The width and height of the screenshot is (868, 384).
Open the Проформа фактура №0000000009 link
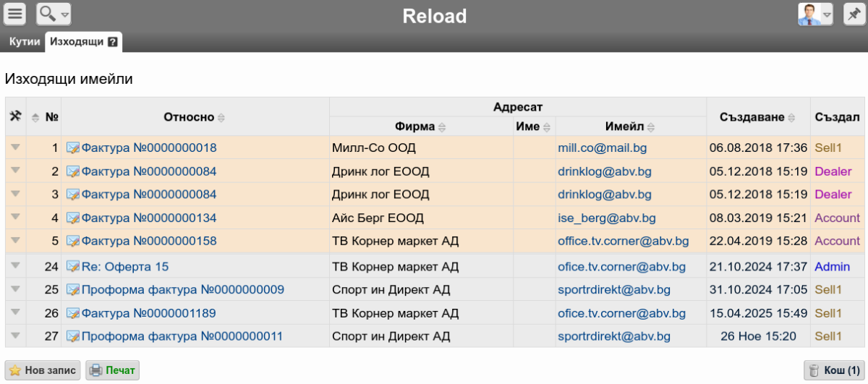182,290
